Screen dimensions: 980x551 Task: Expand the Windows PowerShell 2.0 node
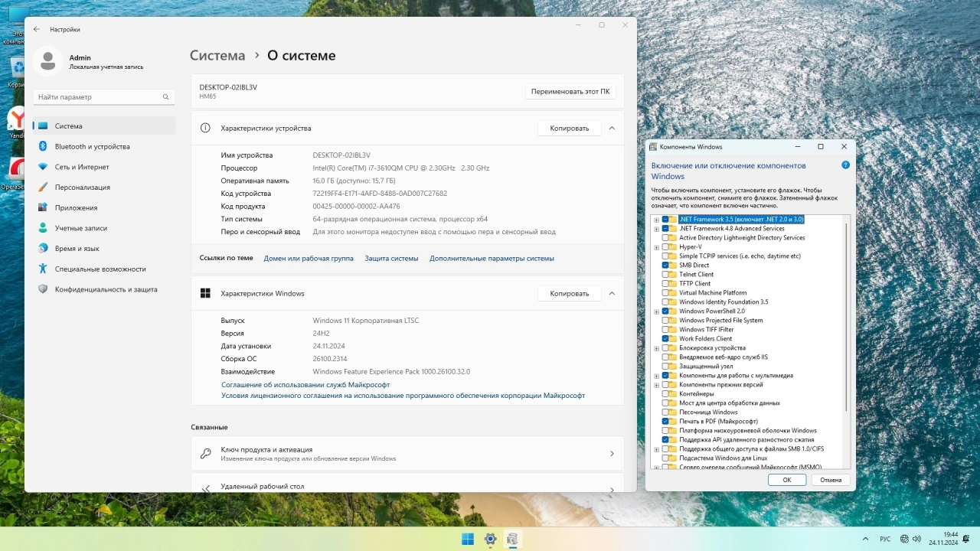[657, 311]
